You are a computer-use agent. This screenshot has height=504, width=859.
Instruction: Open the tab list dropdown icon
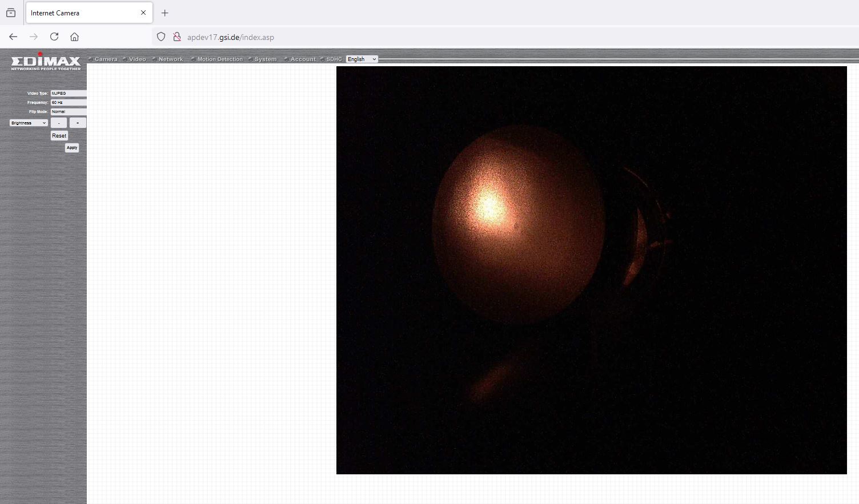pos(11,13)
